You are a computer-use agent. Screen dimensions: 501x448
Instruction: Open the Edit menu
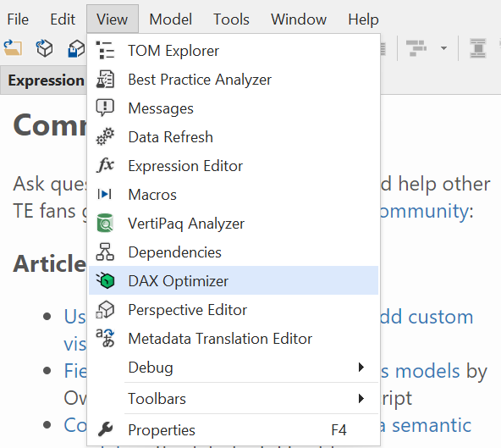point(63,19)
